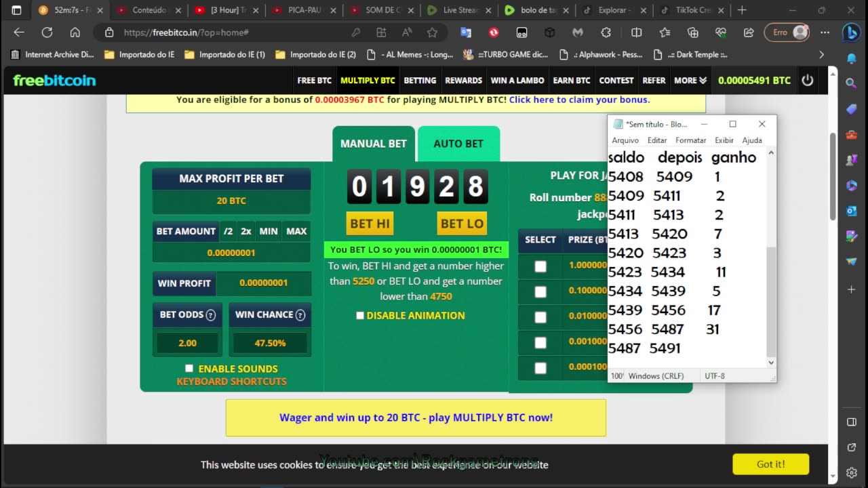Image resolution: width=868 pixels, height=488 pixels.
Task: Accept cookies with Got it! button
Action: tap(771, 464)
